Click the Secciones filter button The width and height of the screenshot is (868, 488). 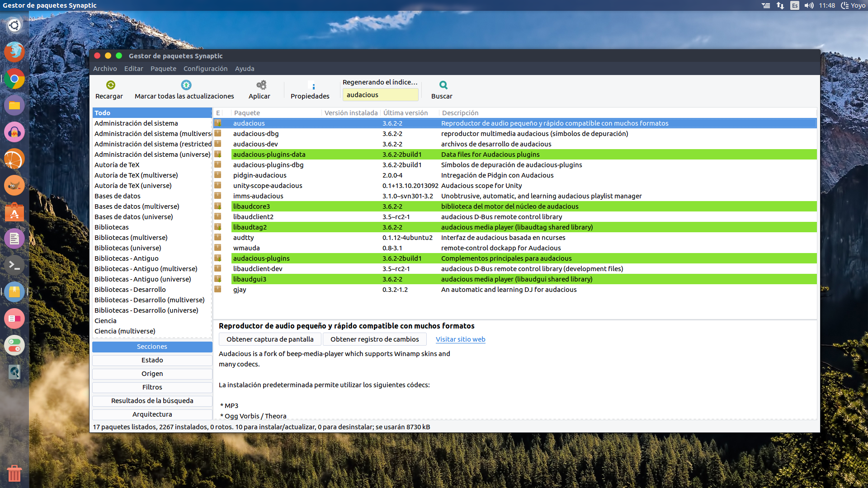(x=152, y=347)
